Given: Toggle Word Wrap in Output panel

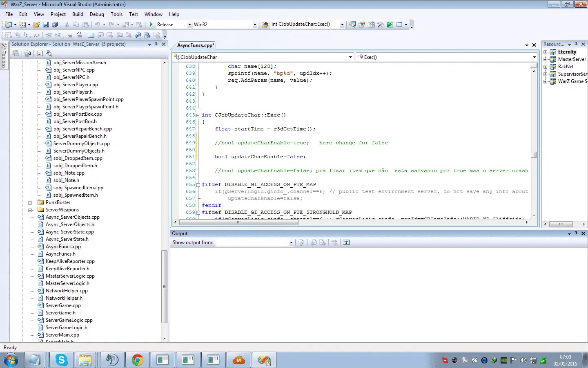Looking at the screenshot, I should point(346,242).
